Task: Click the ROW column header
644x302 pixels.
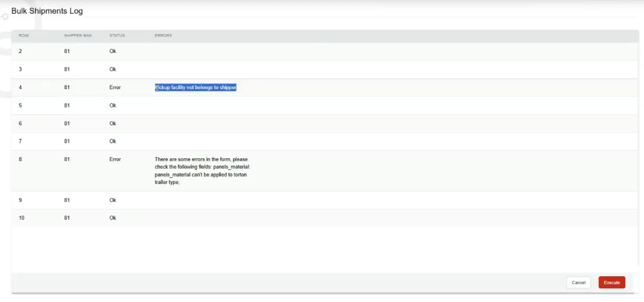Action: tap(24, 35)
